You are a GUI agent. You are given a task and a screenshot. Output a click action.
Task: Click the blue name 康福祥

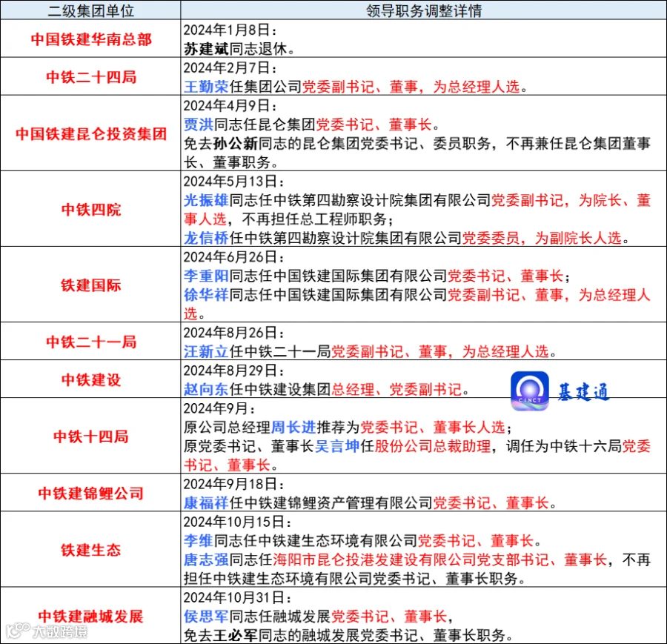pyautogui.click(x=206, y=503)
